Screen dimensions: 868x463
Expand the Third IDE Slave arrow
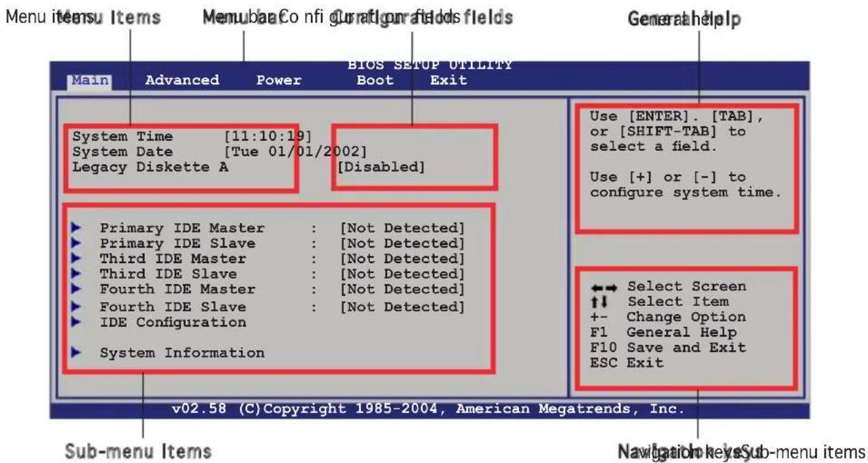76,274
